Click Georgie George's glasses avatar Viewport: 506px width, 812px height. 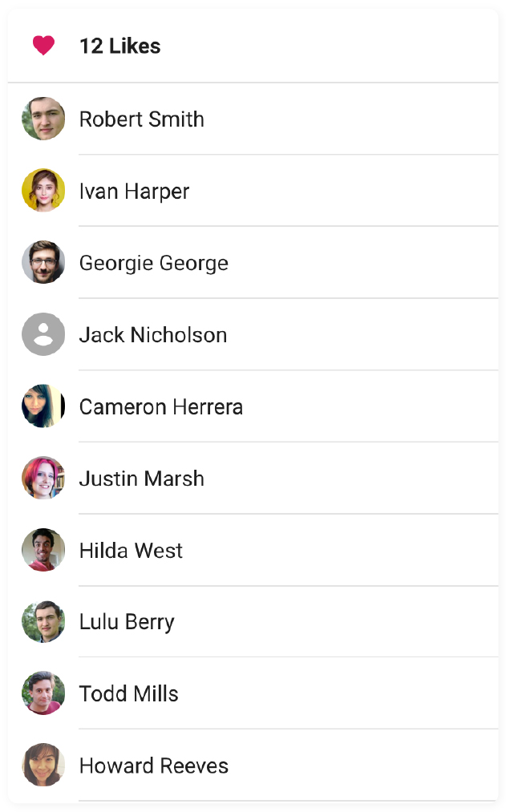(43, 262)
